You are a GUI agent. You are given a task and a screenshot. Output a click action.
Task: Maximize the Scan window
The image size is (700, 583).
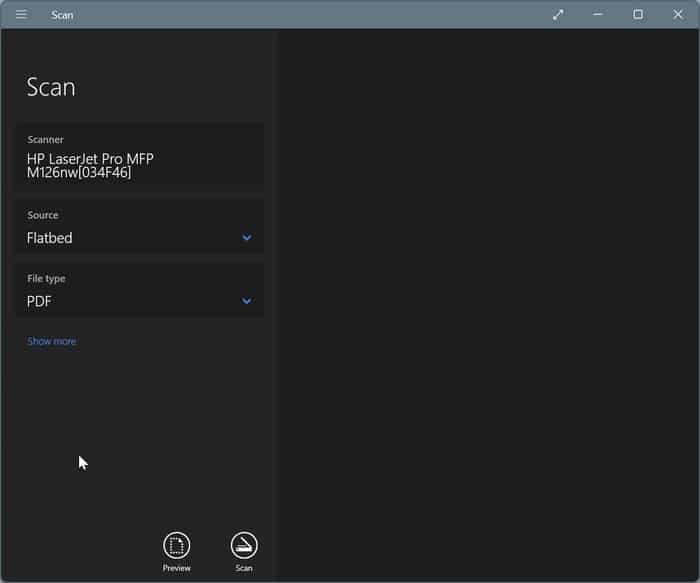(638, 15)
